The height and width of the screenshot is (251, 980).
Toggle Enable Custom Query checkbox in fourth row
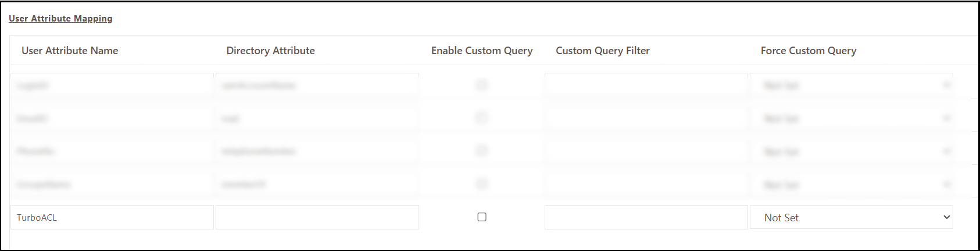coord(482,184)
